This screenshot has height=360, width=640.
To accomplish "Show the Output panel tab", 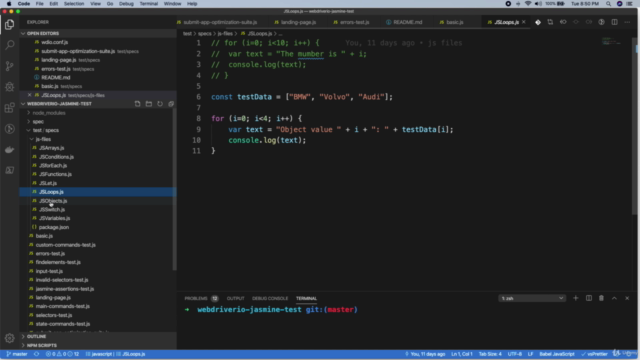I will click(x=236, y=298).
